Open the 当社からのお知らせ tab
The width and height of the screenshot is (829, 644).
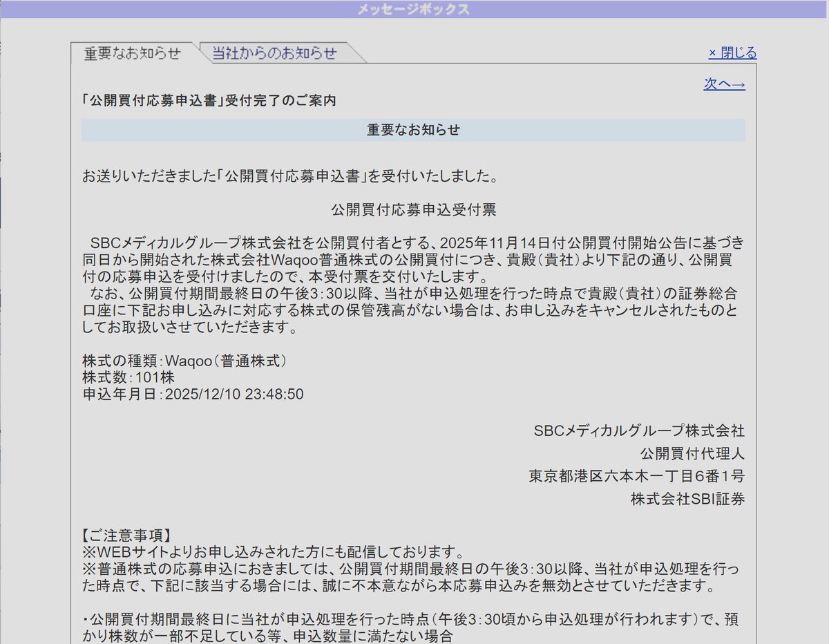coord(274,53)
